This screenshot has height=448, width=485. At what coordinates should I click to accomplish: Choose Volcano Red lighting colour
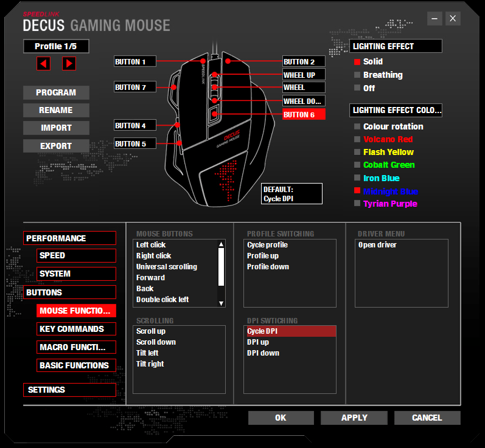(383, 139)
